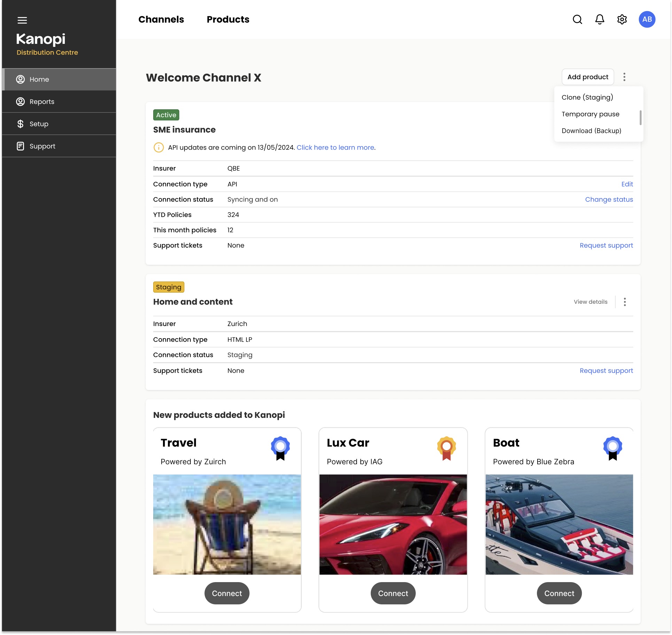Click the SME insurance heading

click(x=184, y=130)
